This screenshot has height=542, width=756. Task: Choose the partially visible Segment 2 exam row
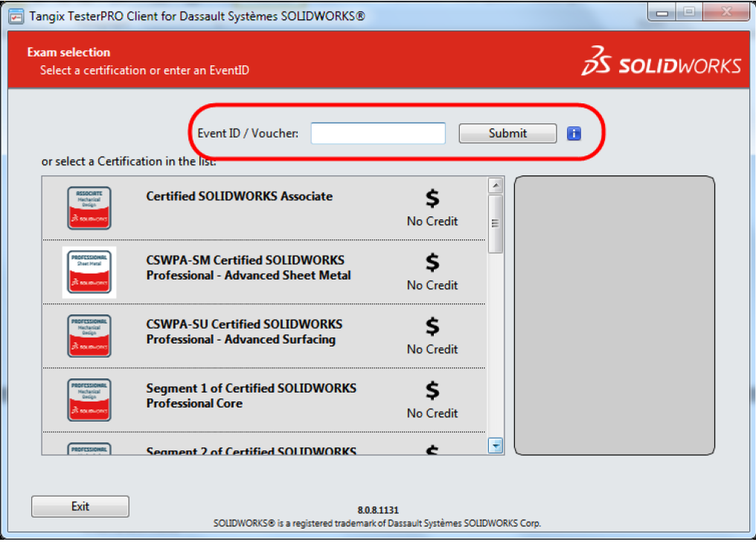[263, 444]
